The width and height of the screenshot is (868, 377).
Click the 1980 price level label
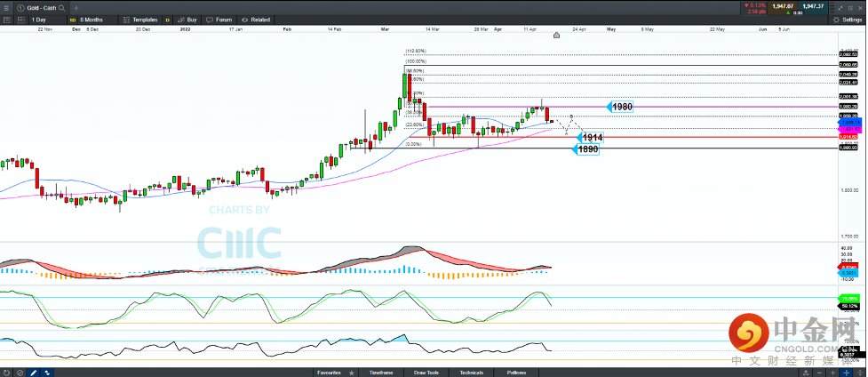click(x=620, y=107)
